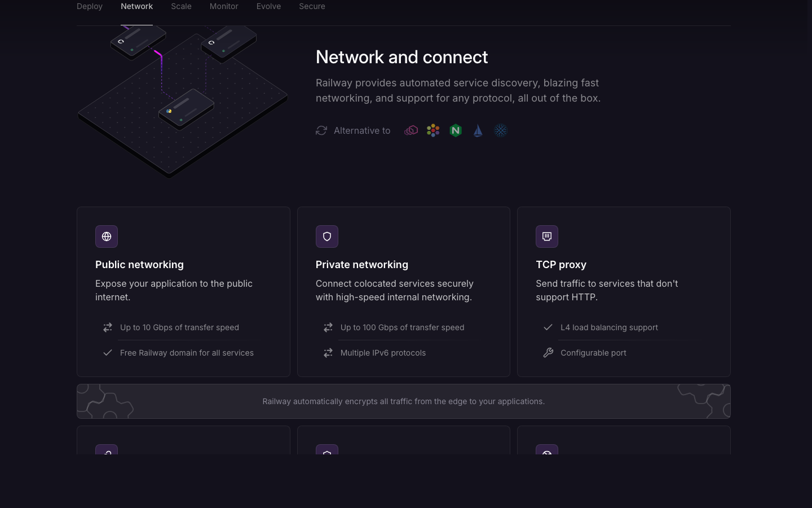The height and width of the screenshot is (508, 812).
Task: Open the Secure tab
Action: tap(312, 6)
